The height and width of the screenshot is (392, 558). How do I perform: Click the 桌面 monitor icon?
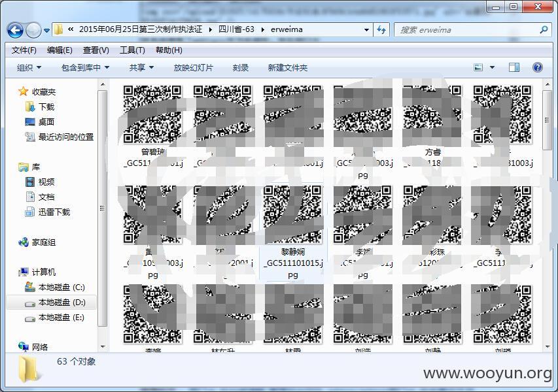30,122
